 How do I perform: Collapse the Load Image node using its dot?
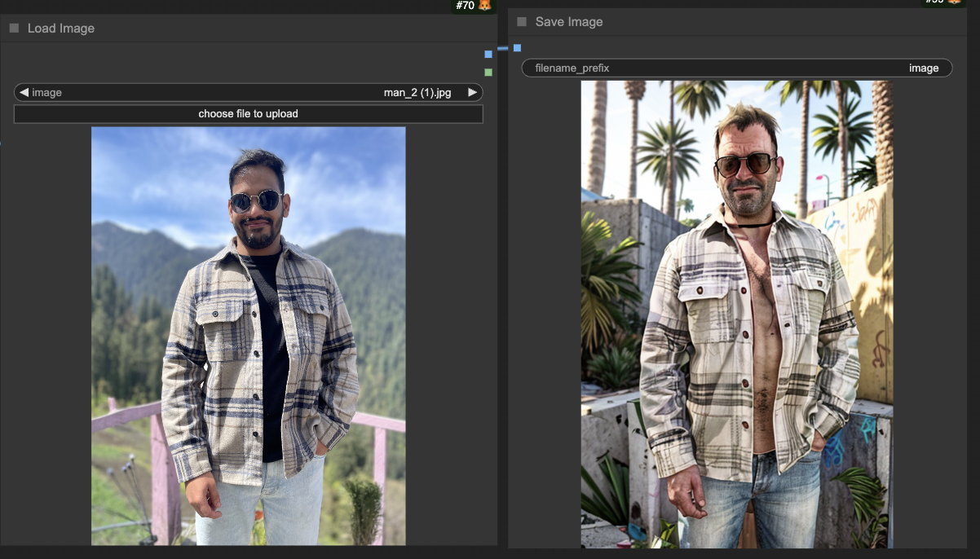point(14,29)
